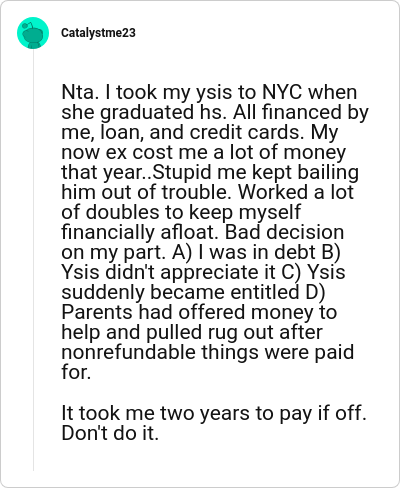The width and height of the screenshot is (400, 488).
Task: Select the line 'she graduated hs. All financed by'
Action: [215, 113]
